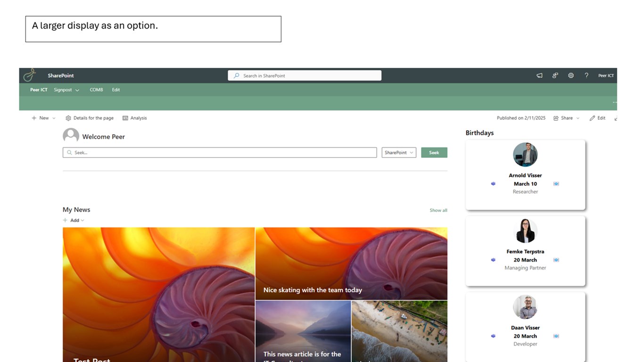Click Show all in My News
Image resolution: width=644 pixels, height=362 pixels.
(438, 210)
